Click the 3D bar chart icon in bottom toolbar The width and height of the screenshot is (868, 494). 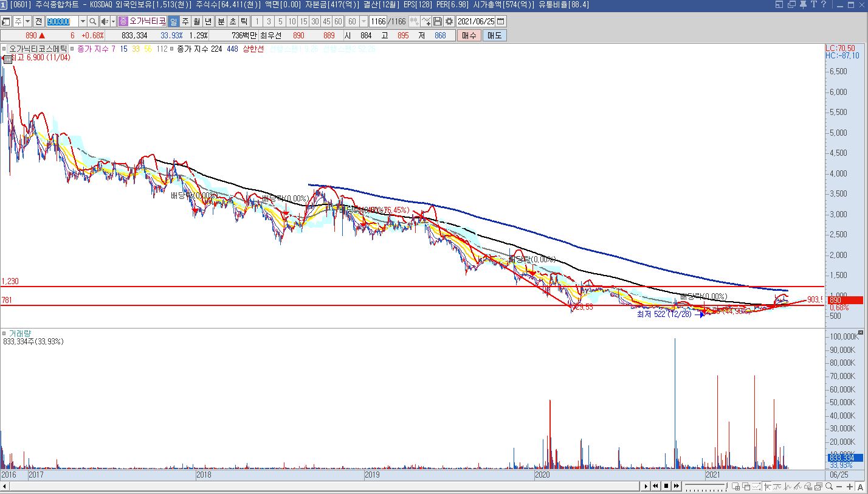tap(808, 486)
